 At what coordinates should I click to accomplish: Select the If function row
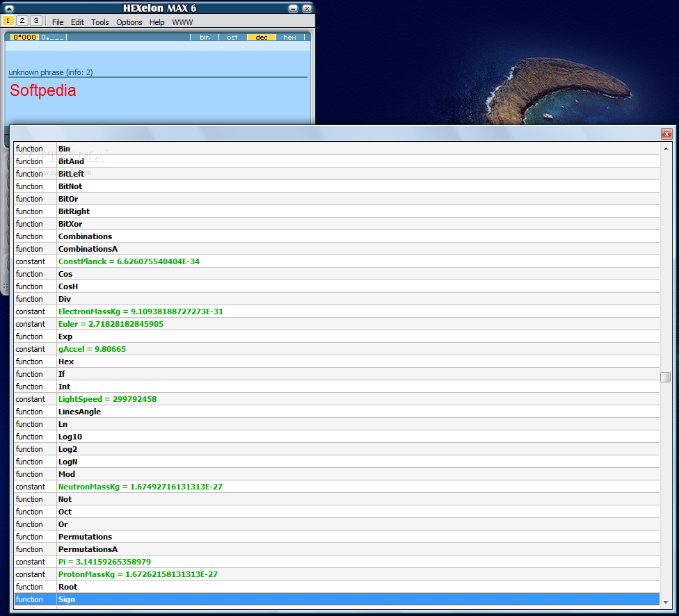(337, 375)
